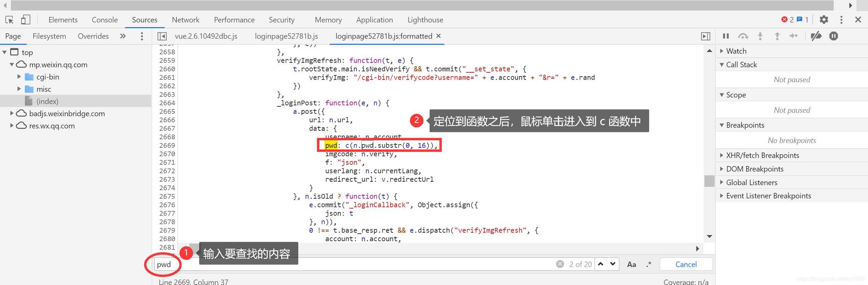Switch to the Console panel
Viewport: 868px width, 285px height.
[x=105, y=20]
